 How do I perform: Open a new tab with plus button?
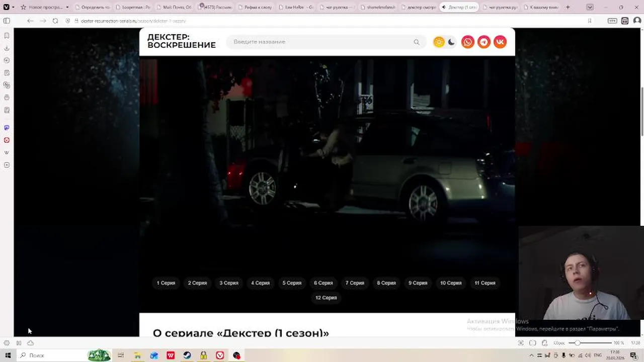568,7
